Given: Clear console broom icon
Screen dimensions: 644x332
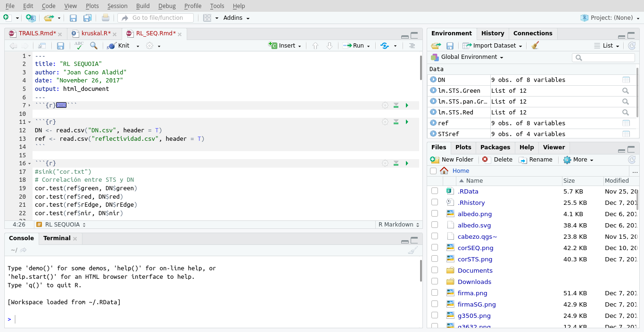Looking at the screenshot, I should pos(413,250).
